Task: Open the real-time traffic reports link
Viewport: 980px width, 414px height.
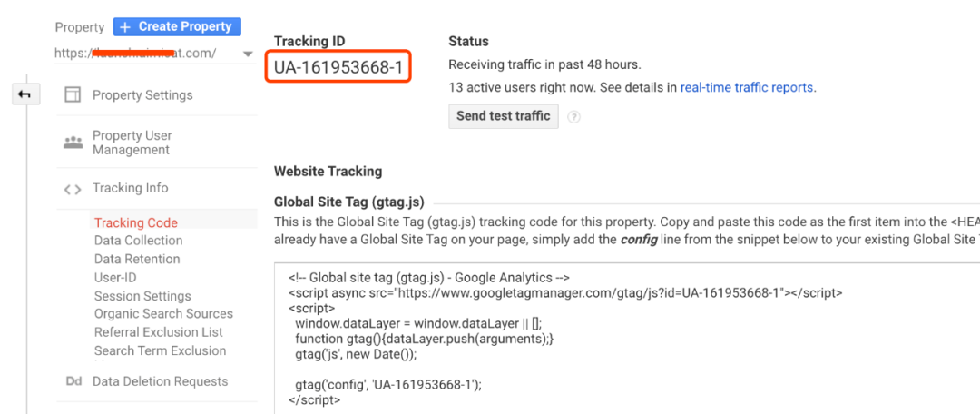Action: (x=747, y=87)
